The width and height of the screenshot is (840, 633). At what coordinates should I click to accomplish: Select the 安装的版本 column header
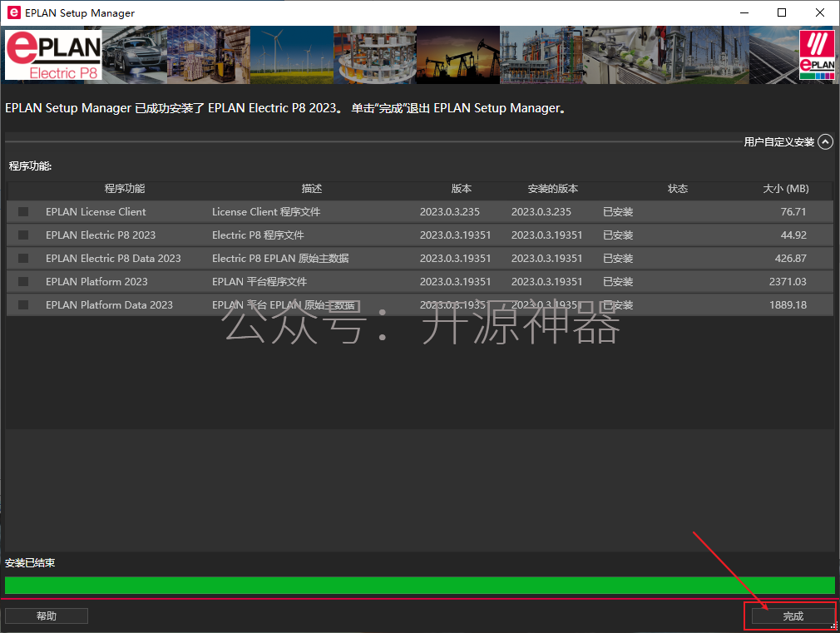coord(553,189)
